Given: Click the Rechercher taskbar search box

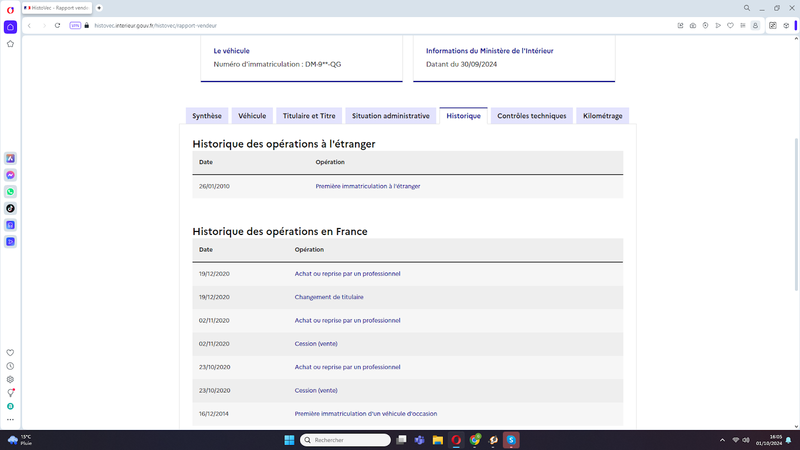Looking at the screenshot, I should (x=345, y=440).
